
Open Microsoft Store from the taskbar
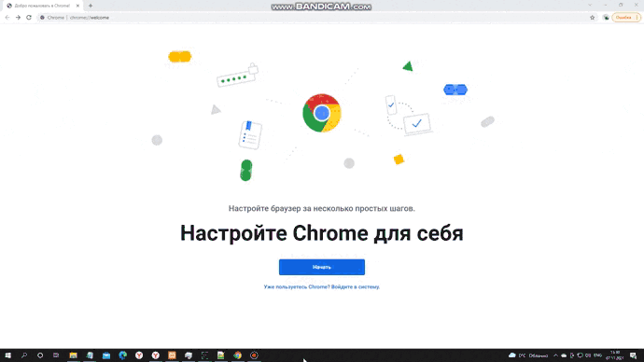[106, 355]
